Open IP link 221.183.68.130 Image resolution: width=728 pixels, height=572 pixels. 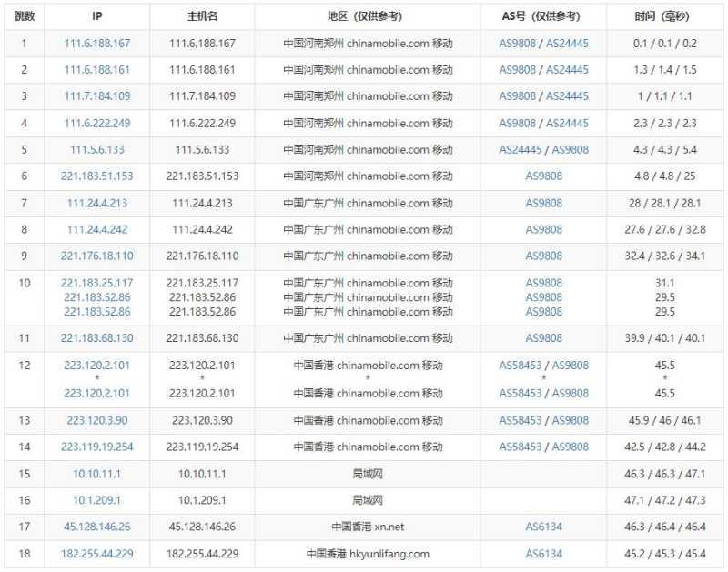coord(97,337)
